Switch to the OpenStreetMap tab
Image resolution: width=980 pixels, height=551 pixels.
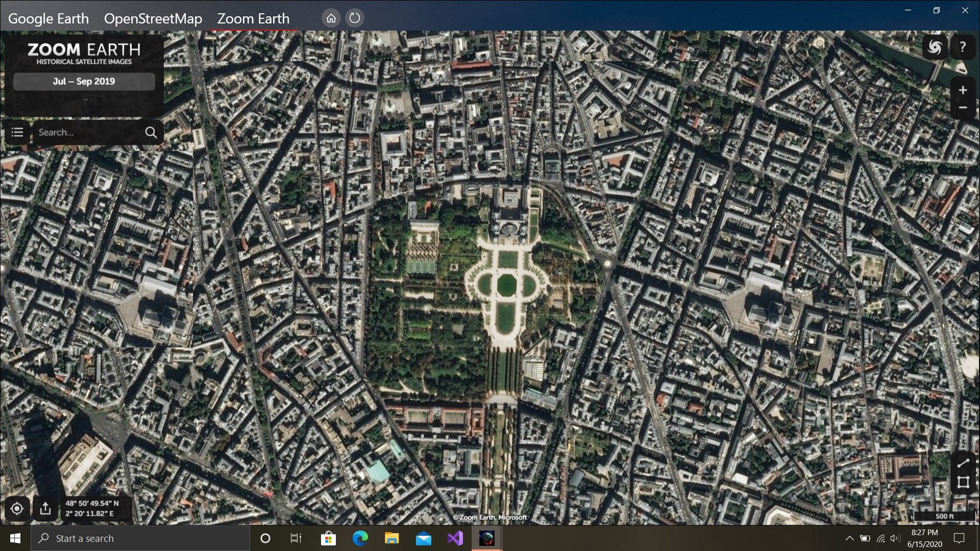153,18
